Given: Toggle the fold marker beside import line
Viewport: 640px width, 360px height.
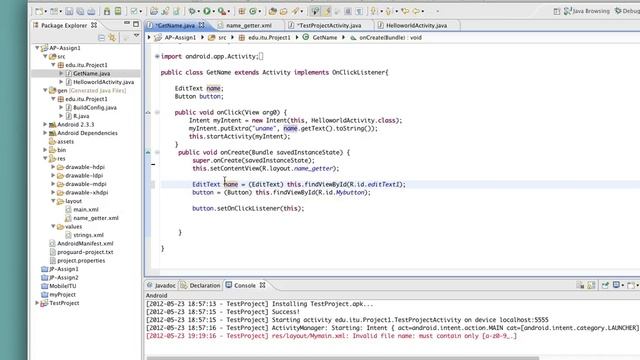Looking at the screenshot, I should (157, 56).
